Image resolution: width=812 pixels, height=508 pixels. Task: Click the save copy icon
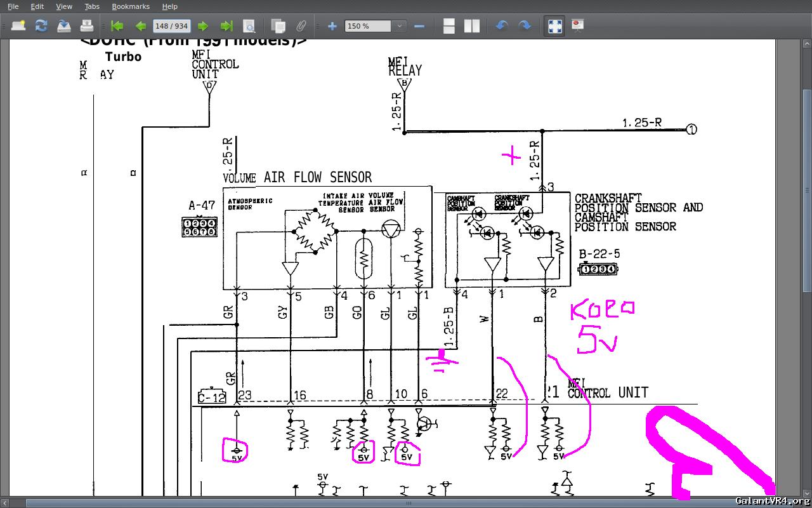(x=64, y=26)
